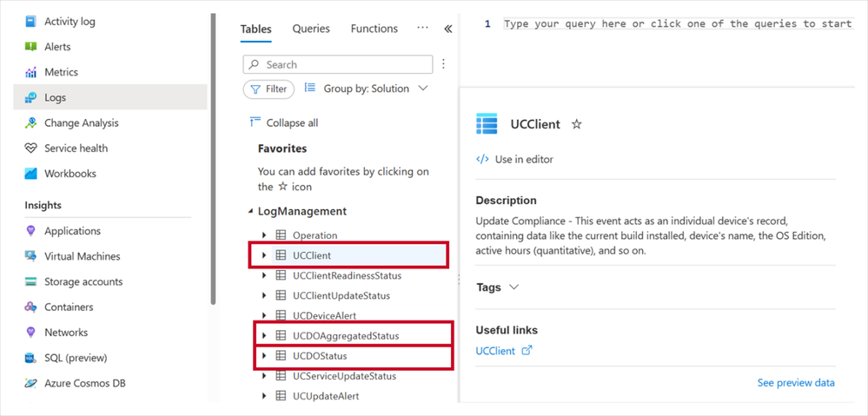This screenshot has width=868, height=416.
Task: Click the Storage accounts icon
Action: click(x=31, y=281)
